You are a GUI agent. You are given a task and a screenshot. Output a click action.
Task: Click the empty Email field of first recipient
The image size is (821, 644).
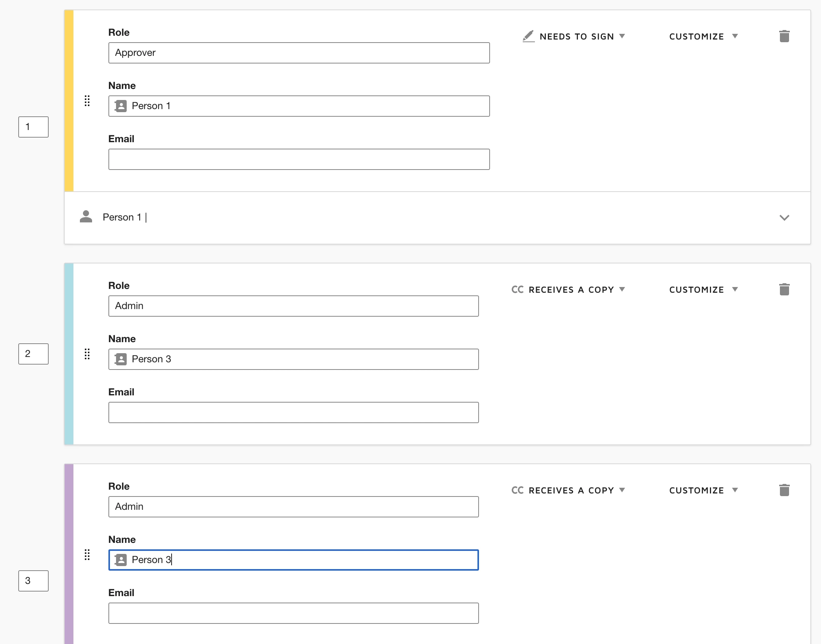[x=299, y=159]
